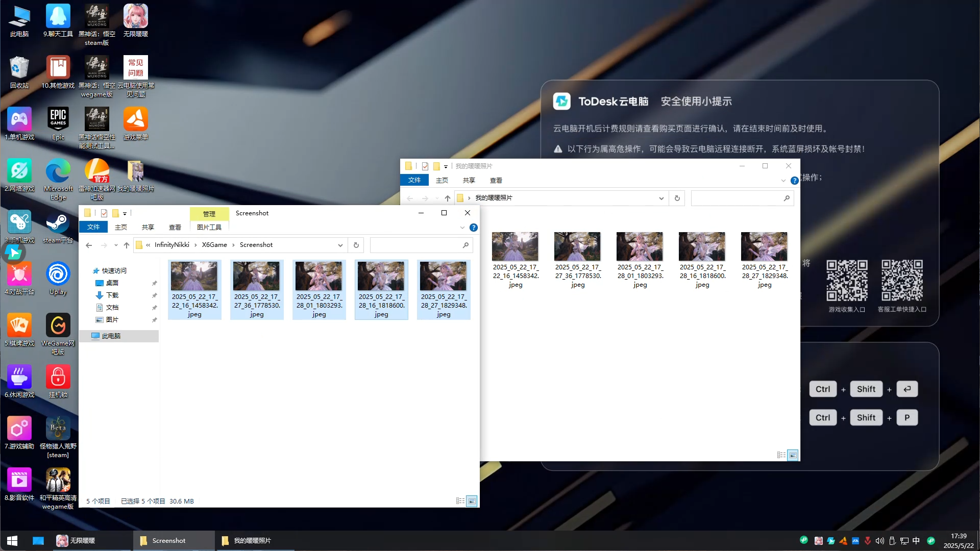This screenshot has width=980, height=551.
Task: Open 图片工具 tab in Screenshot window
Action: [x=209, y=227]
